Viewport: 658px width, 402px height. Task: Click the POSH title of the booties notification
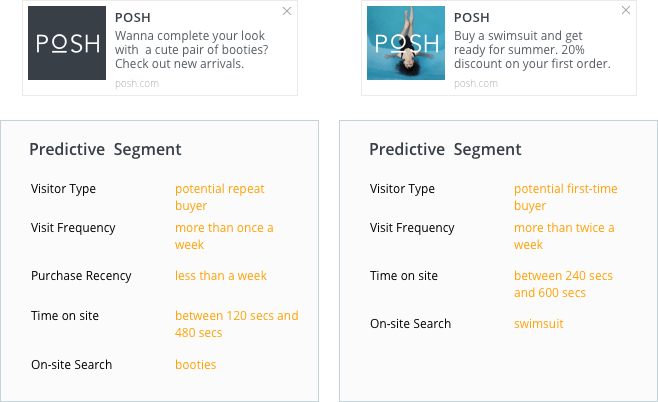point(132,17)
